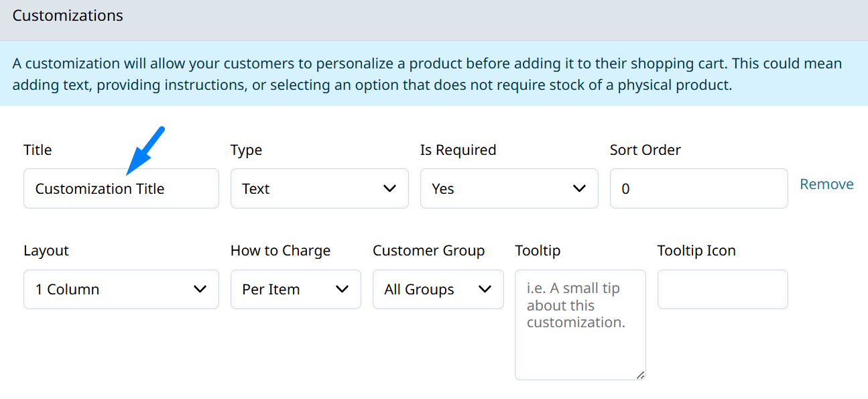
Task: Click the Remove link
Action: coord(826,184)
